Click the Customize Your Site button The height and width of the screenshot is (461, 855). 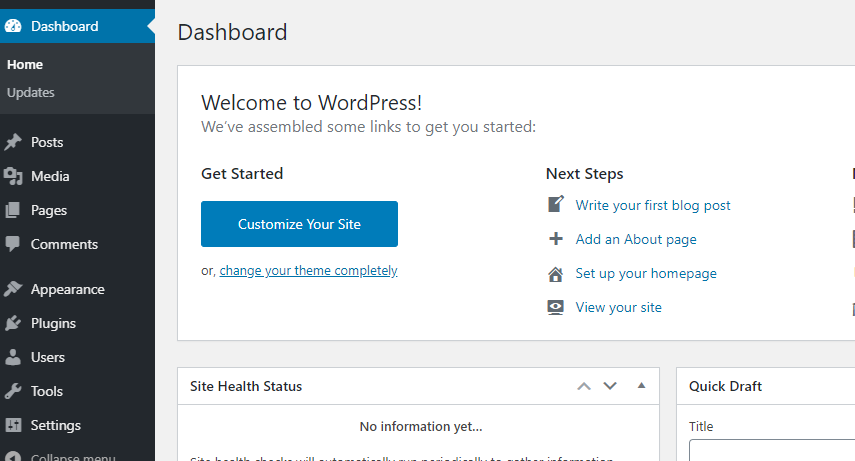pyautogui.click(x=299, y=224)
